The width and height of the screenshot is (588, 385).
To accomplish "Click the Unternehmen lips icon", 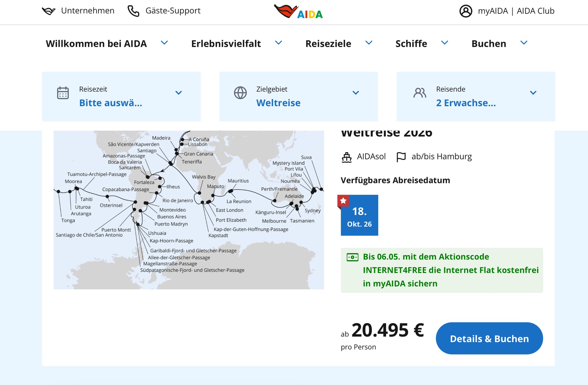I will point(49,11).
